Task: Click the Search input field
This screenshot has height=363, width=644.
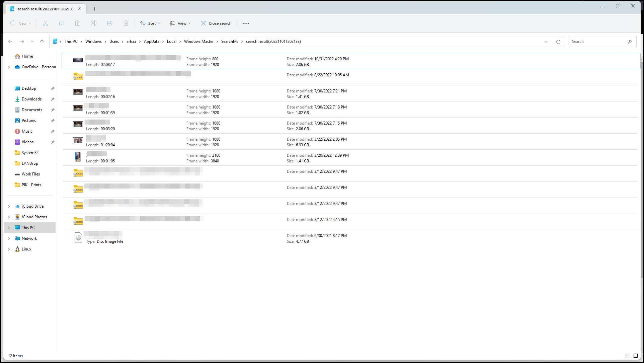Action: pos(598,42)
